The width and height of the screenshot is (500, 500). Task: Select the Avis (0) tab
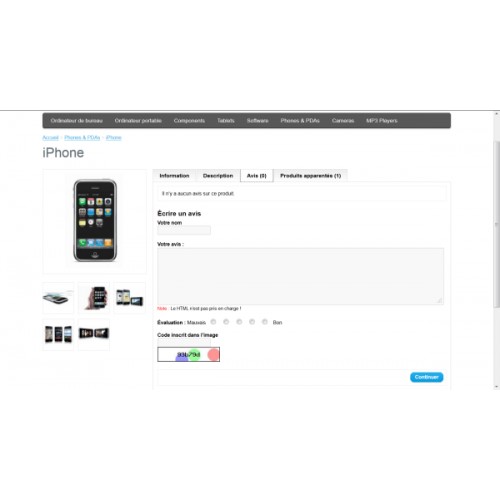[x=257, y=176]
